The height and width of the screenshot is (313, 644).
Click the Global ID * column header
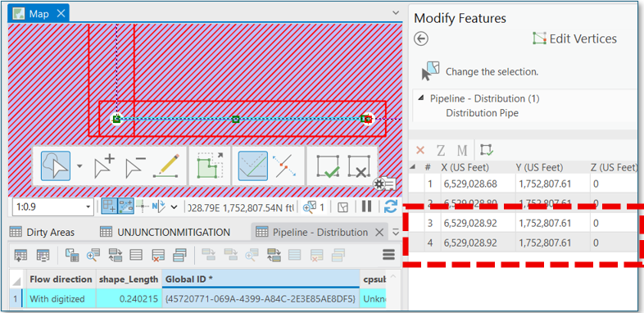[x=261, y=279]
